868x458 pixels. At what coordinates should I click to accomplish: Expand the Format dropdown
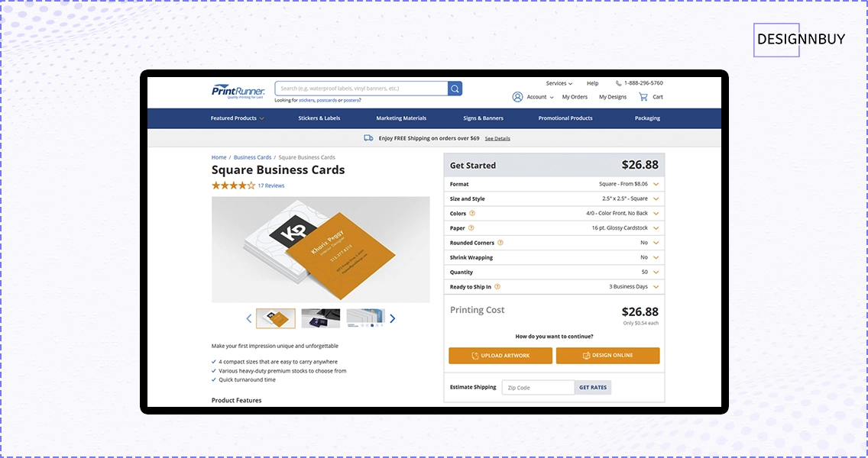(x=656, y=184)
